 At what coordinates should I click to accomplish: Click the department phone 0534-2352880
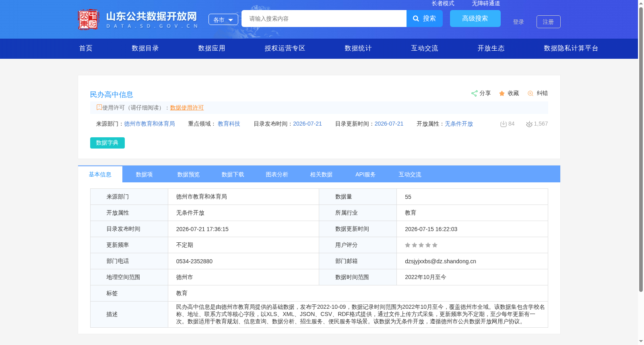point(194,261)
